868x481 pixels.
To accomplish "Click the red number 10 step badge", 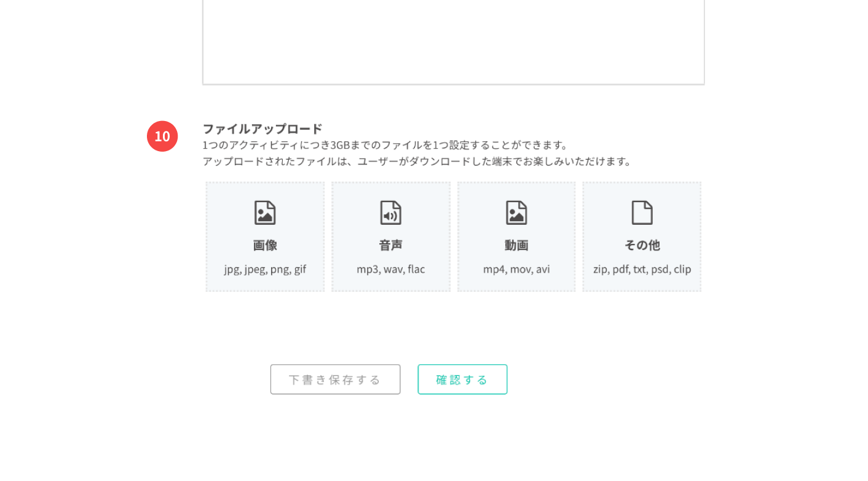I will click(162, 136).
